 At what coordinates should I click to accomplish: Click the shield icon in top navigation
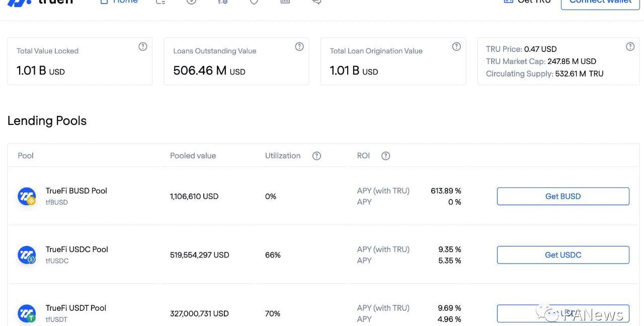(x=254, y=2)
